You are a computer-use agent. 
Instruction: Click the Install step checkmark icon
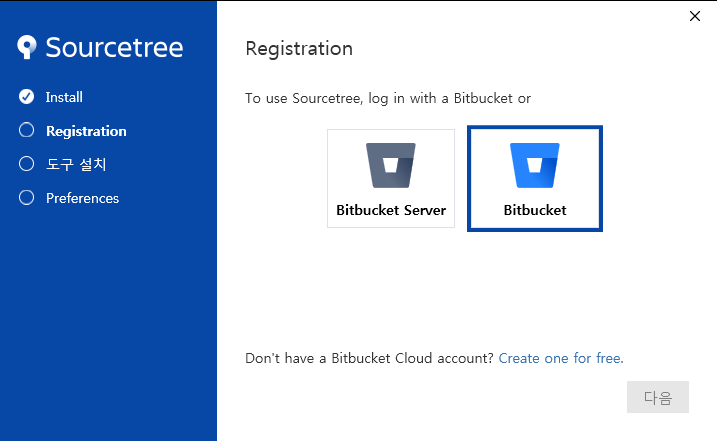pos(27,97)
